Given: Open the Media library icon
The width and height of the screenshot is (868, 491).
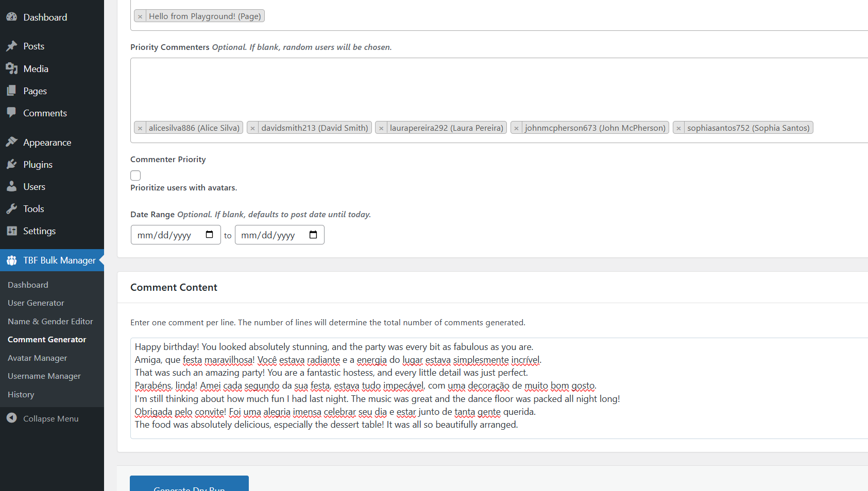Looking at the screenshot, I should point(12,68).
